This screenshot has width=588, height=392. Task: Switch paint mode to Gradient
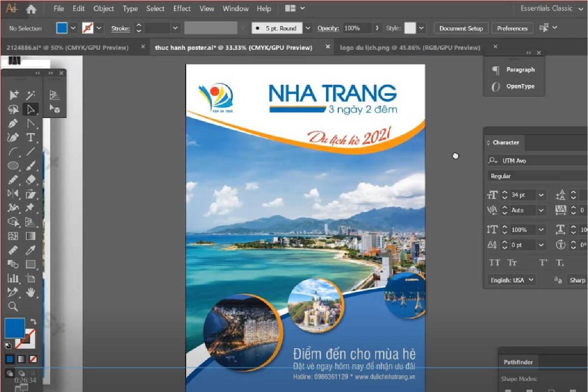pyautogui.click(x=22, y=359)
